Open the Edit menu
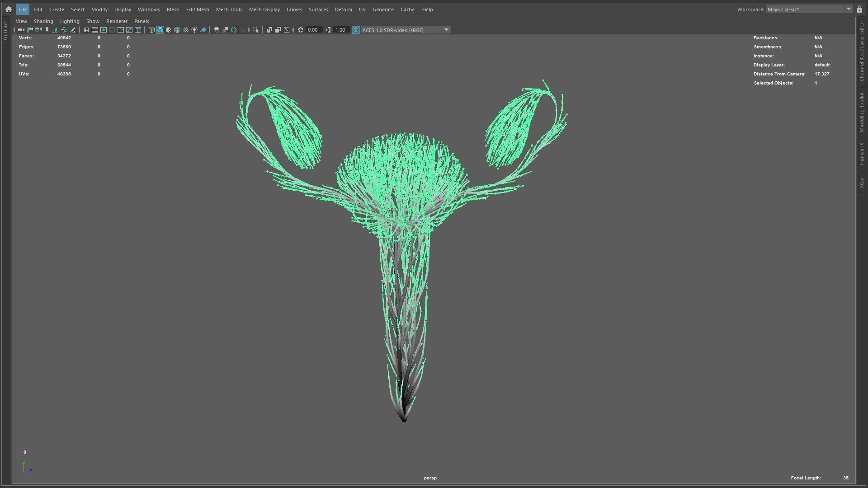Viewport: 868px width, 488px height. (38, 9)
